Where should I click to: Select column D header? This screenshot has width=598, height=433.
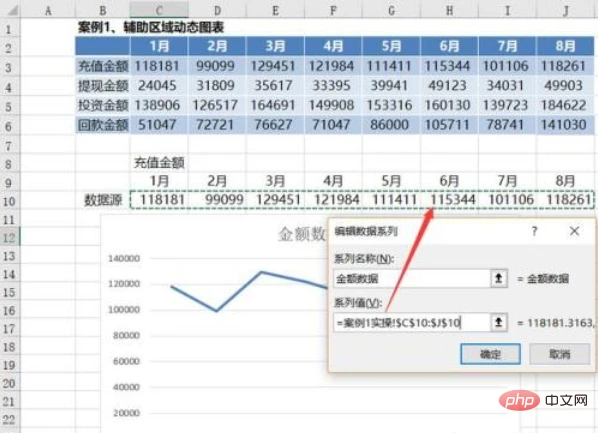click(217, 10)
